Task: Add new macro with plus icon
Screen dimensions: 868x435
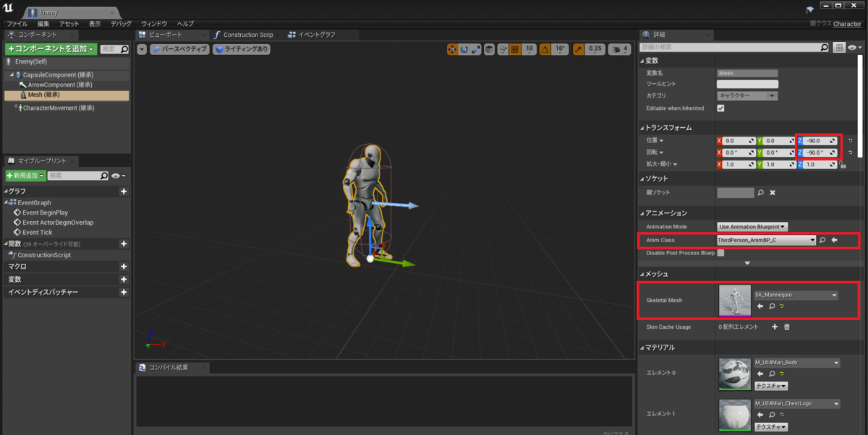Action: click(124, 267)
